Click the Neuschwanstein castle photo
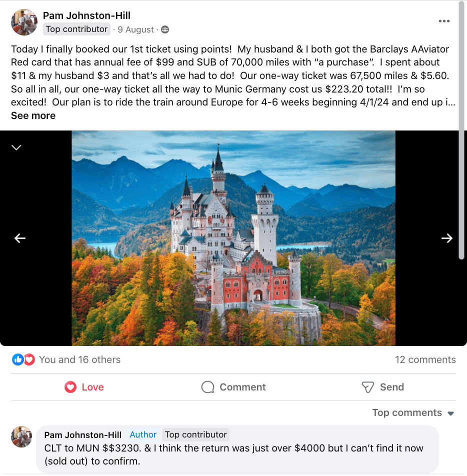467x476 pixels. 233,238
